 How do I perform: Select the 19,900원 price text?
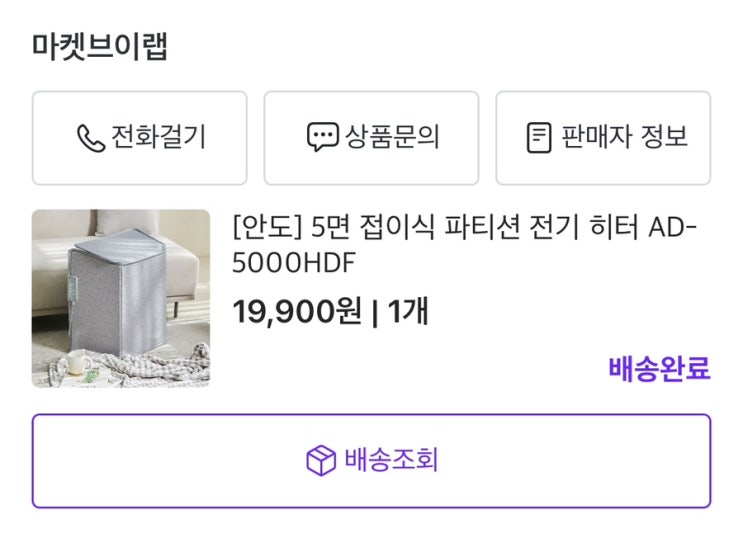(297, 311)
